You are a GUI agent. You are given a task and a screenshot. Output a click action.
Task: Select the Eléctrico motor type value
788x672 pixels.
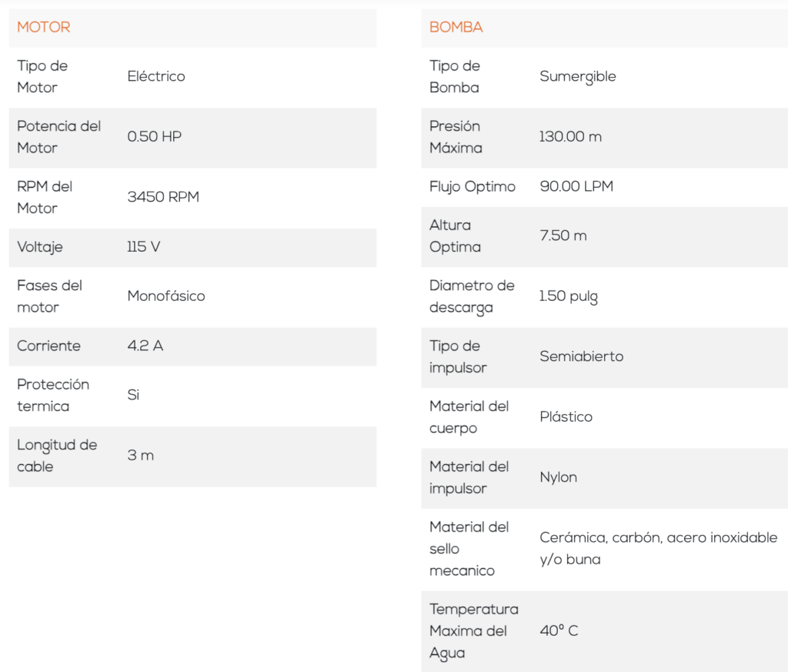tap(156, 76)
